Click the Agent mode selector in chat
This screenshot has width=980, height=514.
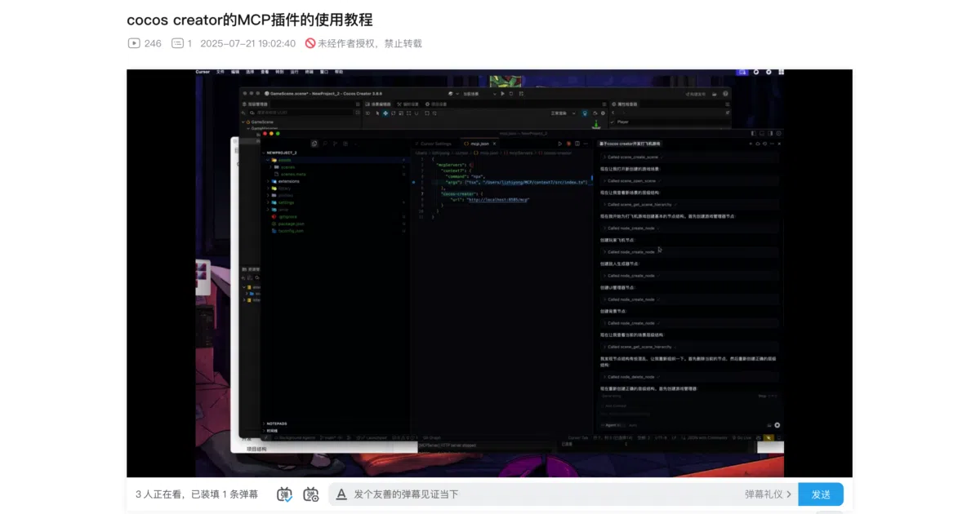611,425
